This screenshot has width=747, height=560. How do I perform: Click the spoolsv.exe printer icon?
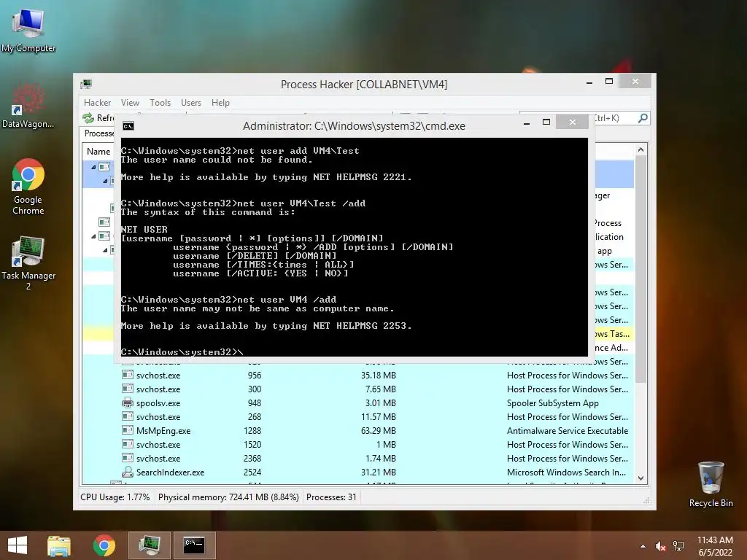coord(127,402)
